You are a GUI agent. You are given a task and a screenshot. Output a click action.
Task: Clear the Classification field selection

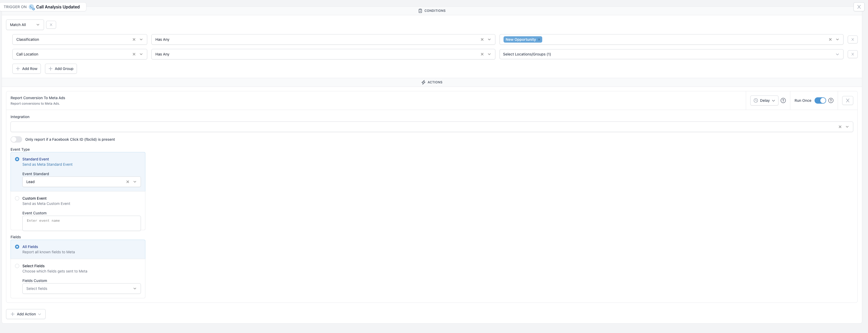pos(134,39)
